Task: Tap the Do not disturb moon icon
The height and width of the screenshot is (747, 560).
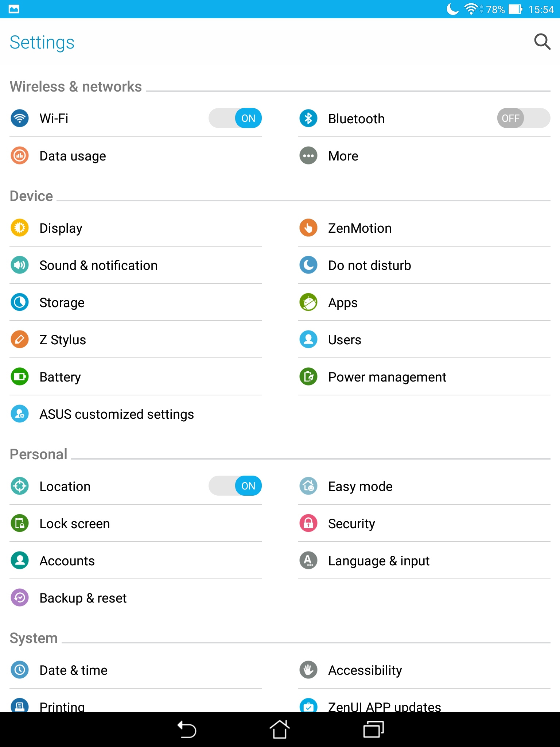Action: 308,265
